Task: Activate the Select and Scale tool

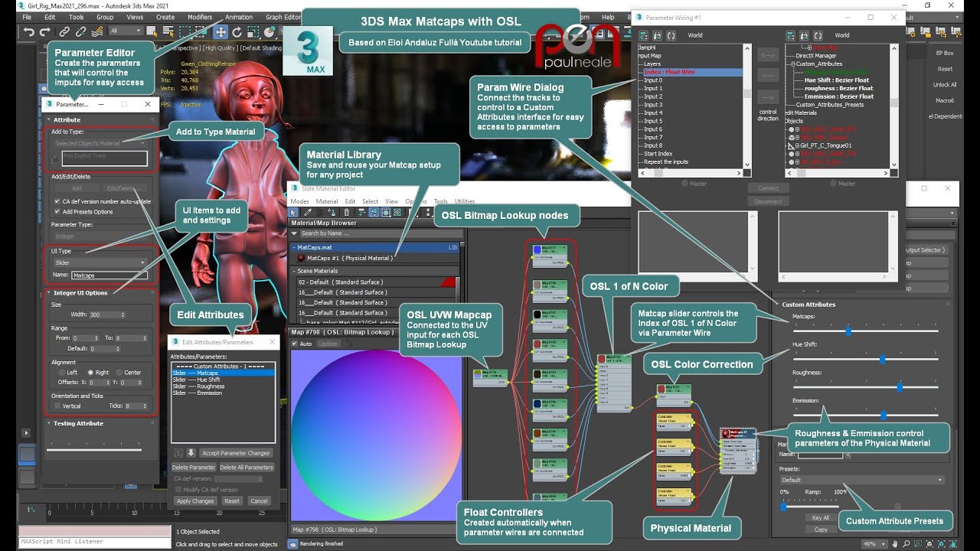Action: tap(253, 31)
